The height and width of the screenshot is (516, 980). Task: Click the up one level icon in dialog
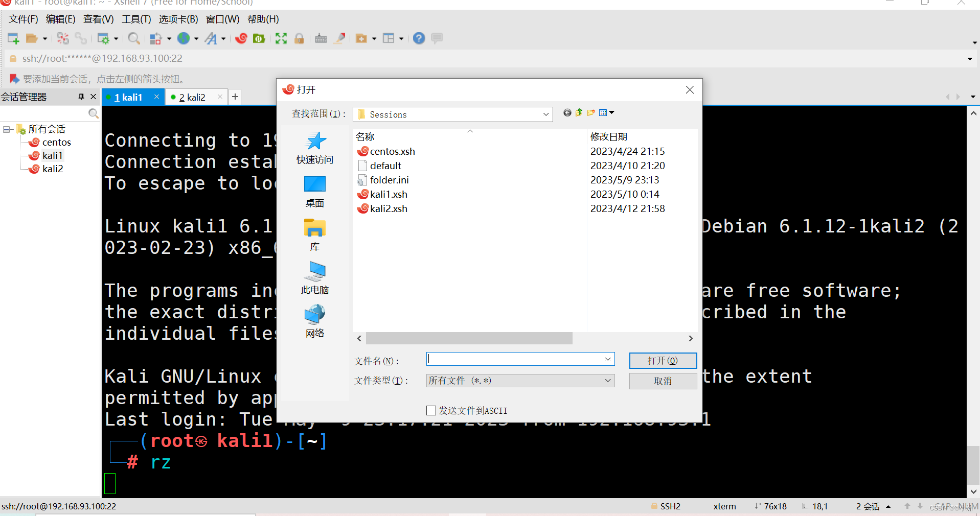(579, 112)
